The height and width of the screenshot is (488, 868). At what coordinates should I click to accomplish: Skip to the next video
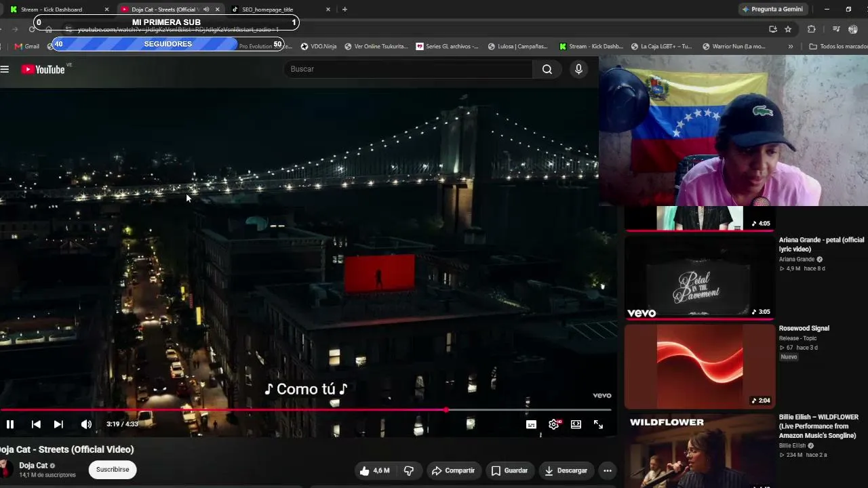(x=58, y=424)
